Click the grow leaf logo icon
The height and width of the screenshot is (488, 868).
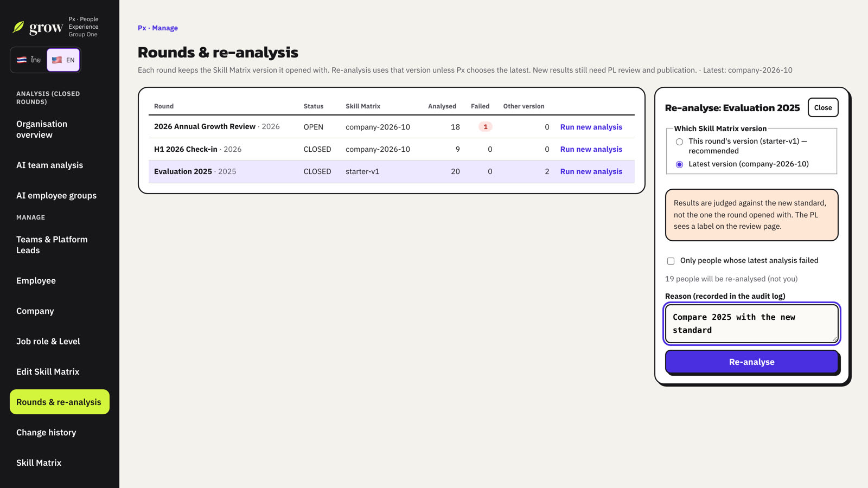18,27
